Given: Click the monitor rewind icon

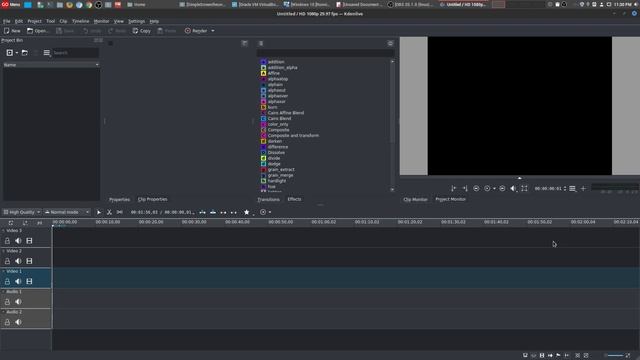Looking at the screenshot, I should coord(476,189).
